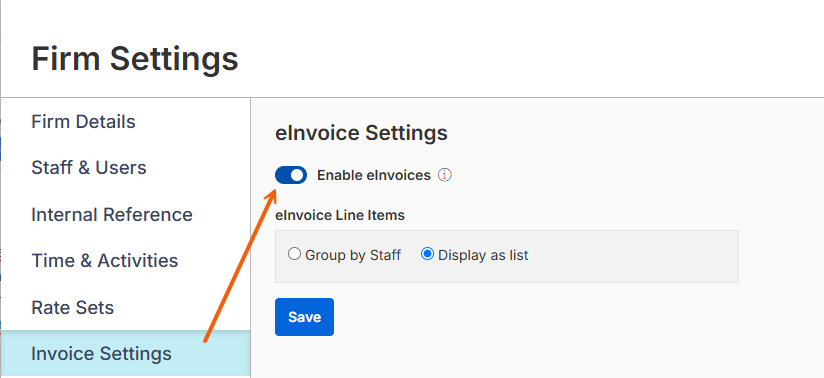Select the Group by Staff radio button
824x378 pixels.
tap(294, 254)
